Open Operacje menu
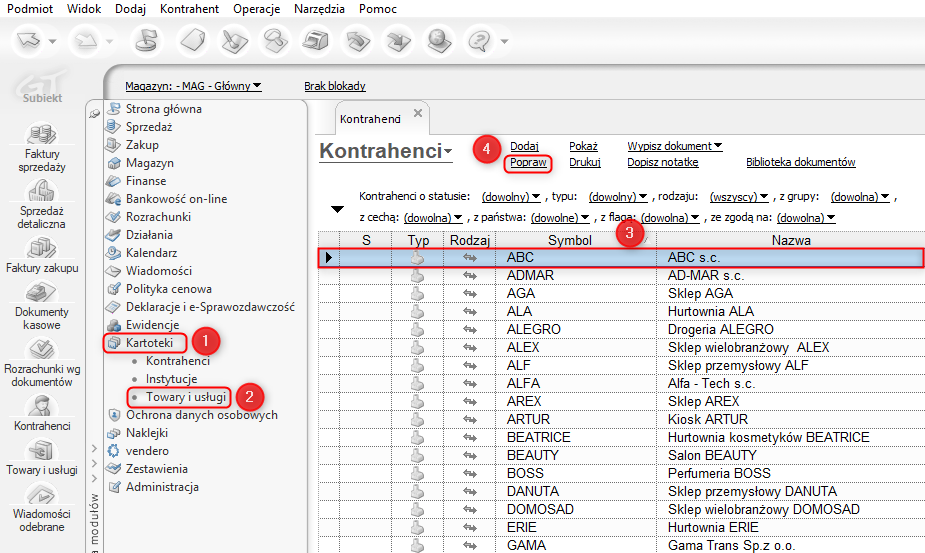 tap(257, 9)
